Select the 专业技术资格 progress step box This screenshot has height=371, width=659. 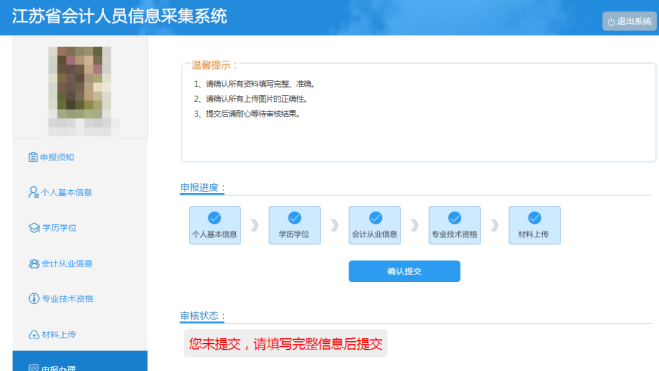tap(454, 225)
